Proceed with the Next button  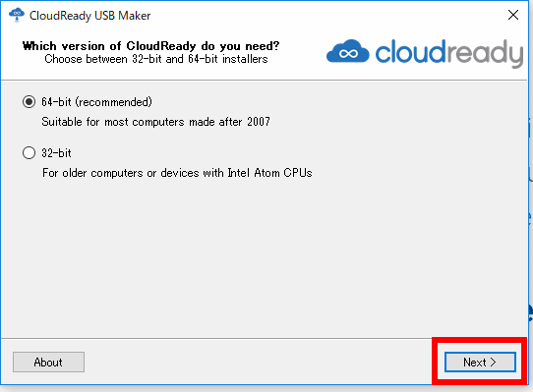[480, 363]
